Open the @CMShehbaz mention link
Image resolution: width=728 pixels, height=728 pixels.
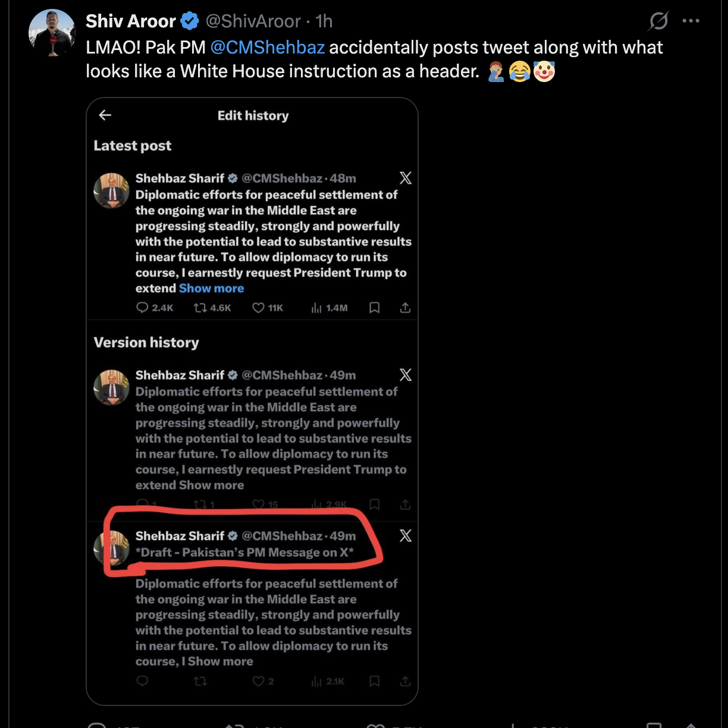267,47
